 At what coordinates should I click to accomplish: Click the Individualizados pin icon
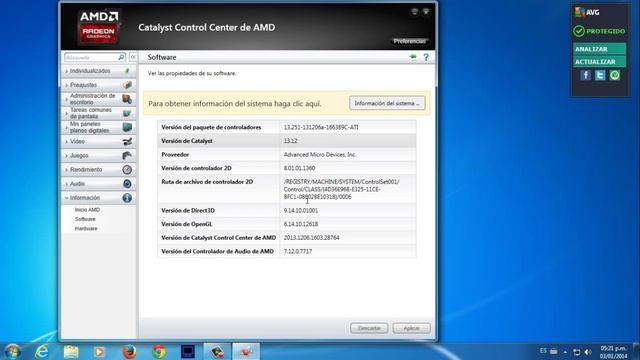coord(127,71)
